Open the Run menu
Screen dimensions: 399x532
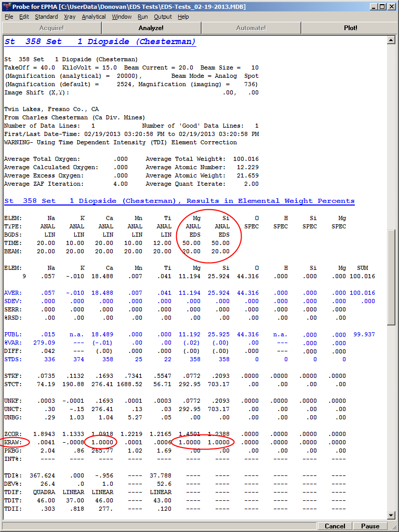point(143,17)
